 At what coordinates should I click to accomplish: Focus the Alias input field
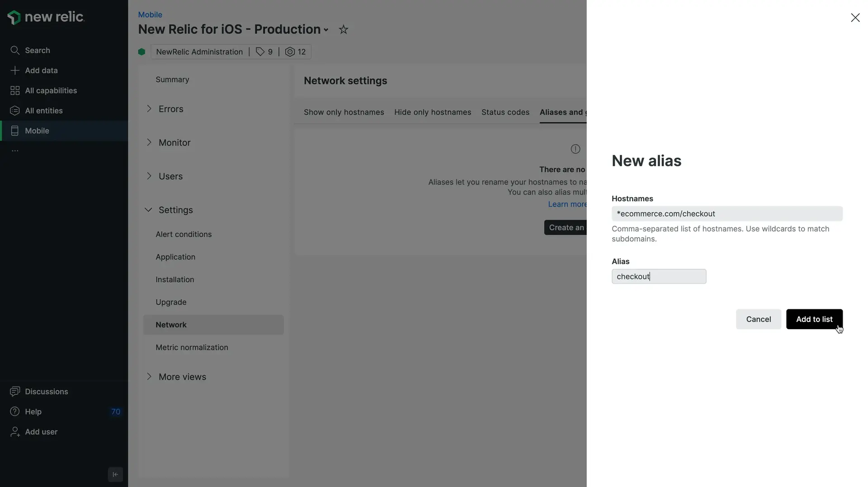tap(659, 276)
